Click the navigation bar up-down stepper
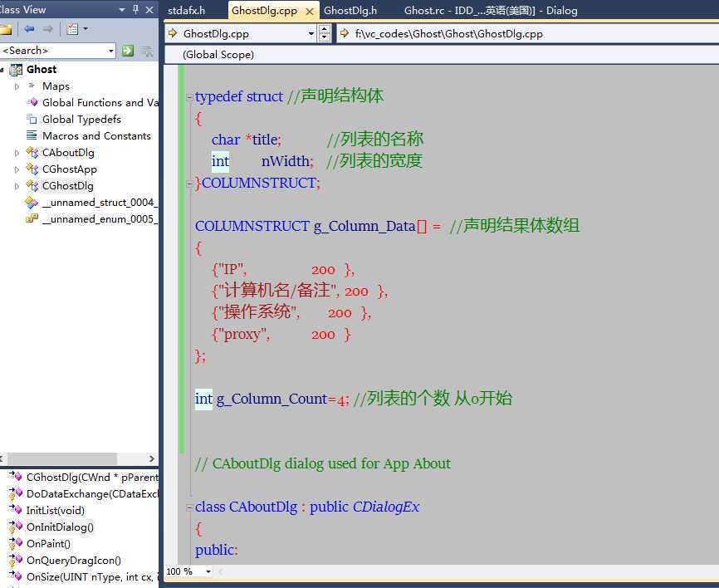719x588 pixels. click(x=324, y=33)
